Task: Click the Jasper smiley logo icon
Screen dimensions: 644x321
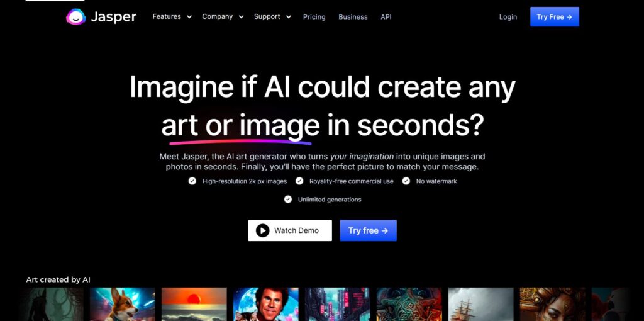Action: (x=76, y=17)
